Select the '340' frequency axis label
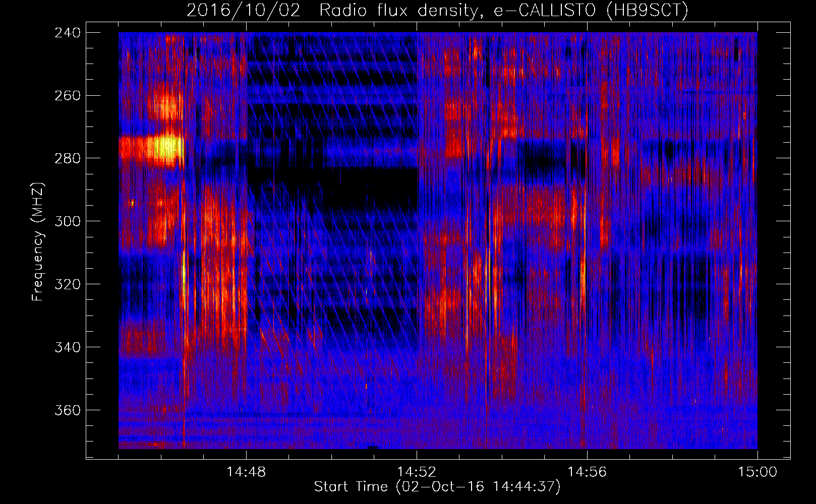This screenshot has width=816, height=504. point(68,348)
